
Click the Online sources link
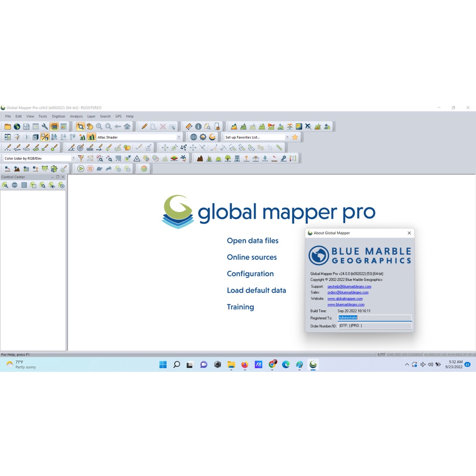tap(252, 258)
